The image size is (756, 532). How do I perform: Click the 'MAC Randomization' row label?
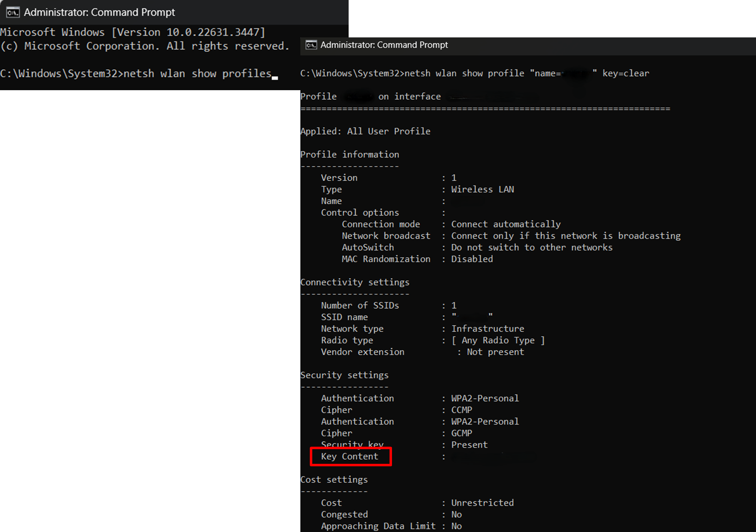point(386,259)
